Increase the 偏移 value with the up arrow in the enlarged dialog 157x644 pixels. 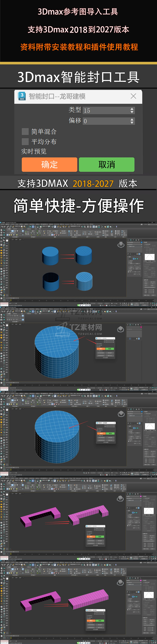pyautogui.click(x=132, y=119)
